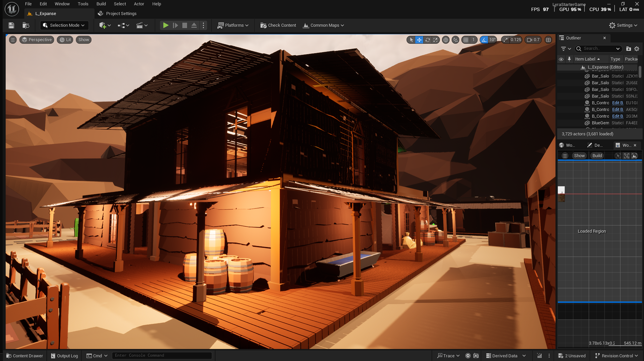Open the Blueprints node-graph dropdown
The image size is (644, 361).
(x=123, y=25)
